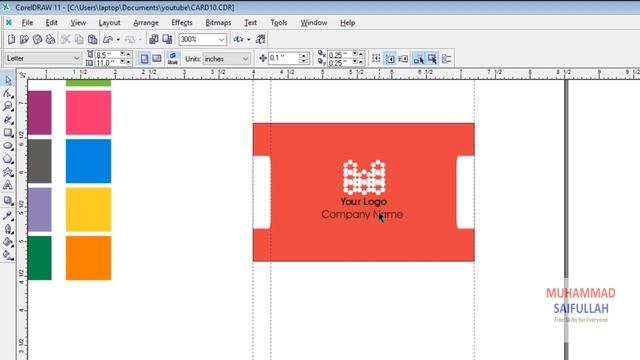640x360 pixels.
Task: Click the New document icon
Action: (x=11, y=39)
